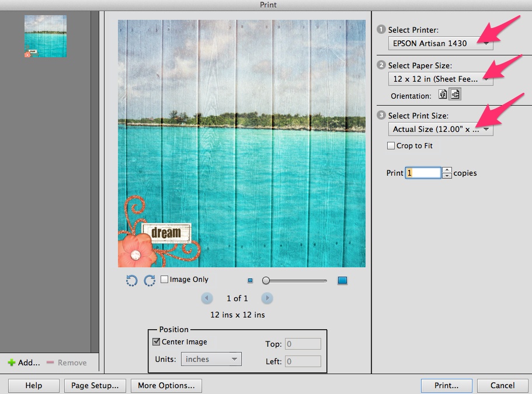Choose portrait orientation icon
Screen dimensions: 532x394
click(443, 95)
